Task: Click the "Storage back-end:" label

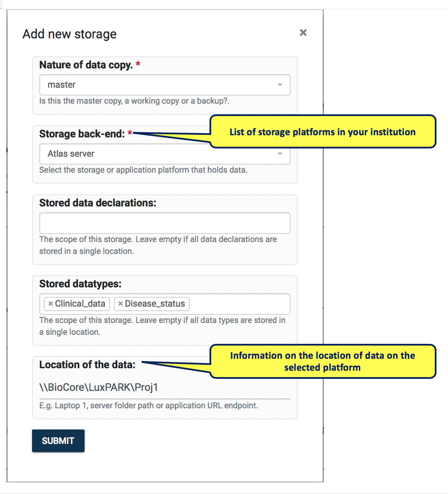Action: tap(82, 134)
